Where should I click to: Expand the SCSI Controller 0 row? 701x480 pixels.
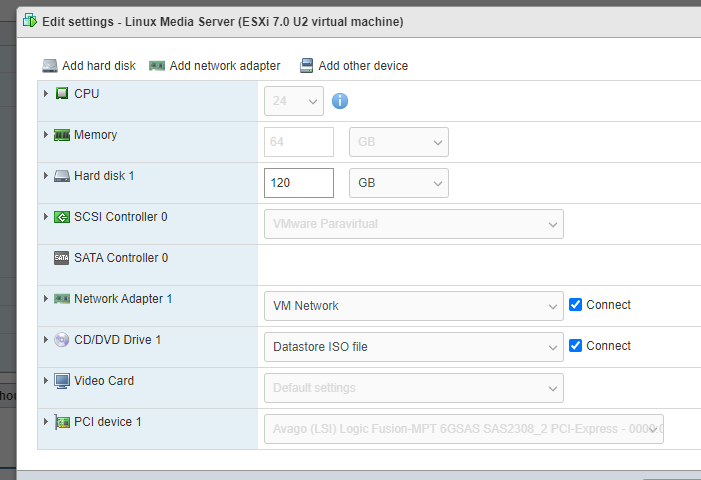(x=46, y=217)
